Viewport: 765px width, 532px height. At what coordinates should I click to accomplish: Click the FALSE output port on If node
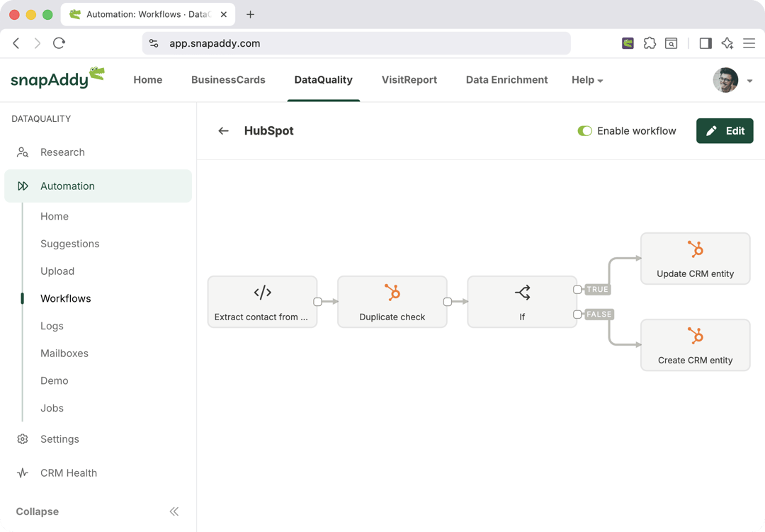578,315
